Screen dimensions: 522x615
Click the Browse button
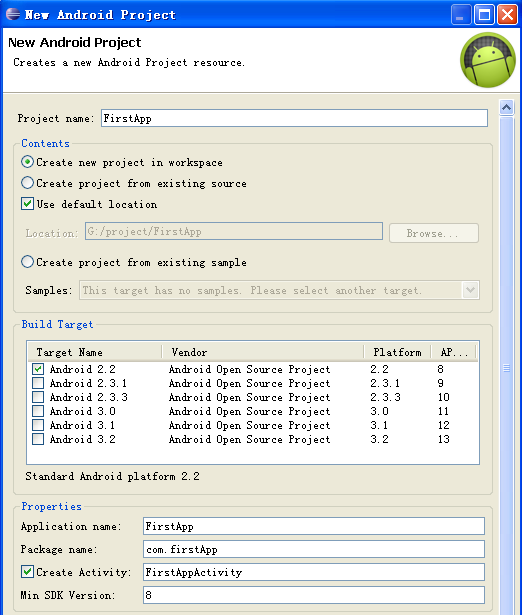coord(434,233)
